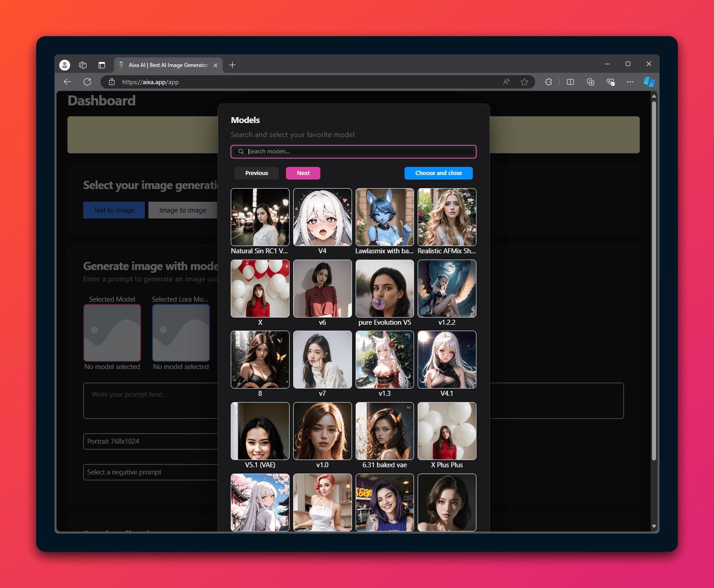Select the V4 anime model thumbnail
Screen dimensions: 714x588
(323, 217)
